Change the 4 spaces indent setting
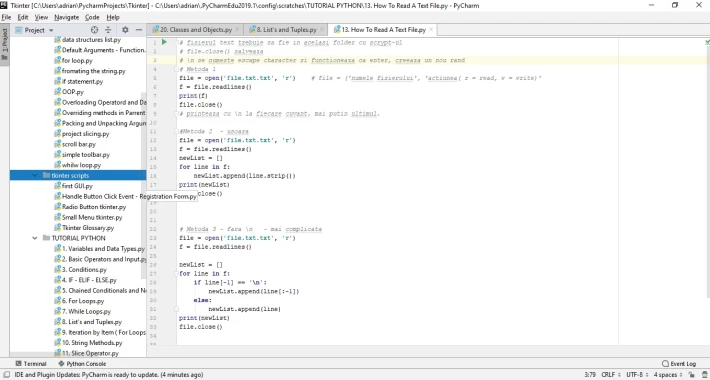 coord(668,375)
